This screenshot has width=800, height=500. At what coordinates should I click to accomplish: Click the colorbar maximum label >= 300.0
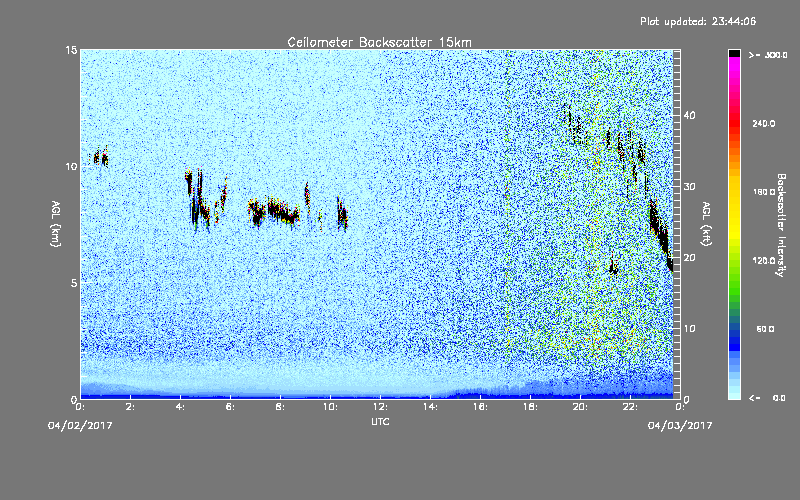click(x=768, y=55)
